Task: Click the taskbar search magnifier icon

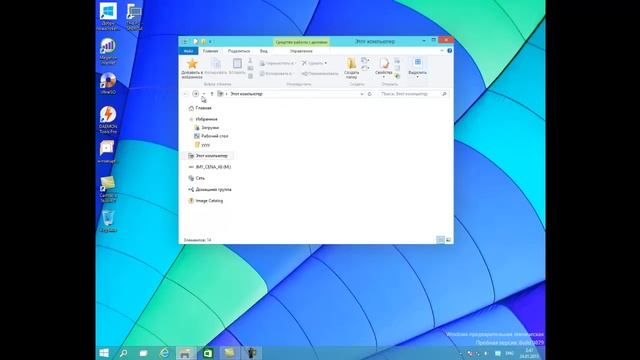Action: 124,353
